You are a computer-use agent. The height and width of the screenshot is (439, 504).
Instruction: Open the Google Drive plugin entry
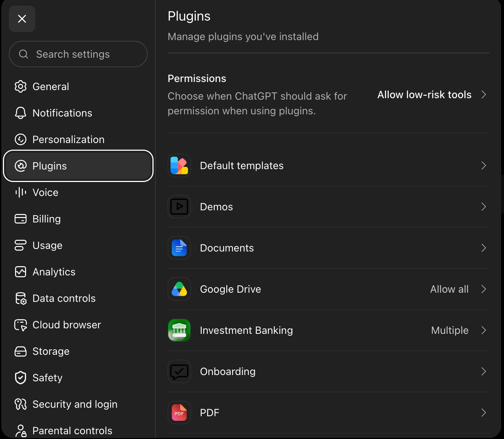[x=328, y=289]
